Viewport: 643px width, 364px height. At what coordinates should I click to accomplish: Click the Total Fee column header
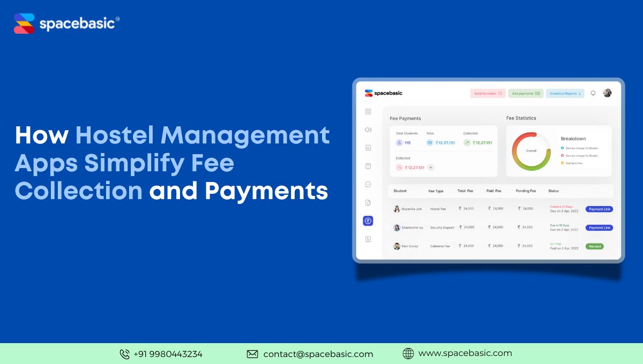[465, 191]
